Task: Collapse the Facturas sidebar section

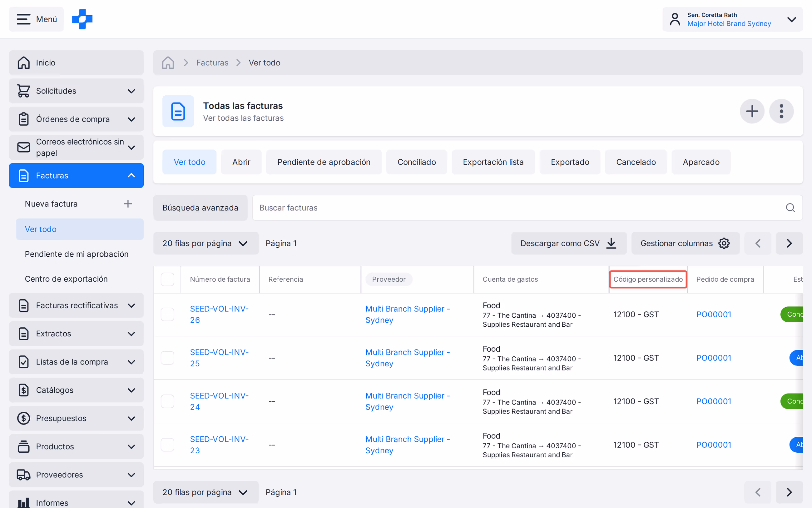Action: click(76, 175)
